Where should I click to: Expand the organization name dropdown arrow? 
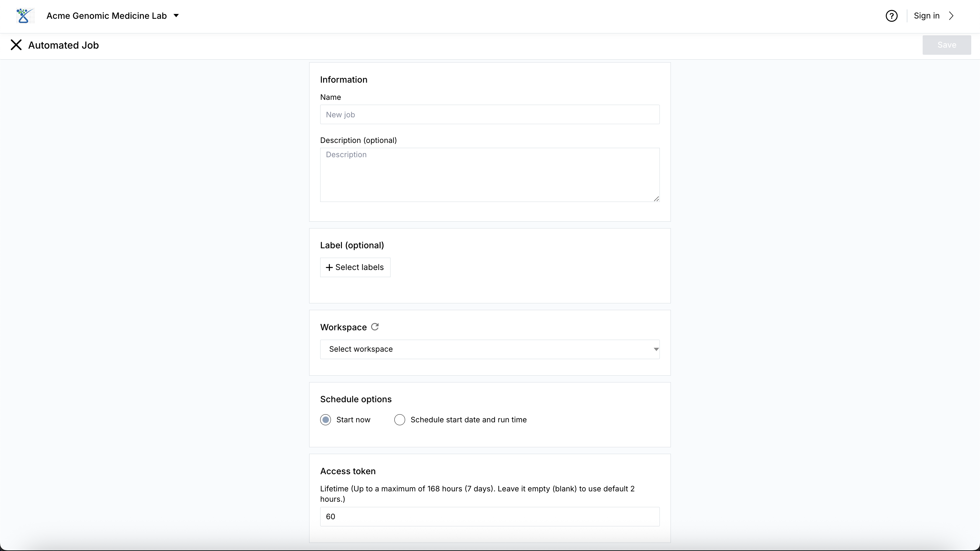point(176,16)
